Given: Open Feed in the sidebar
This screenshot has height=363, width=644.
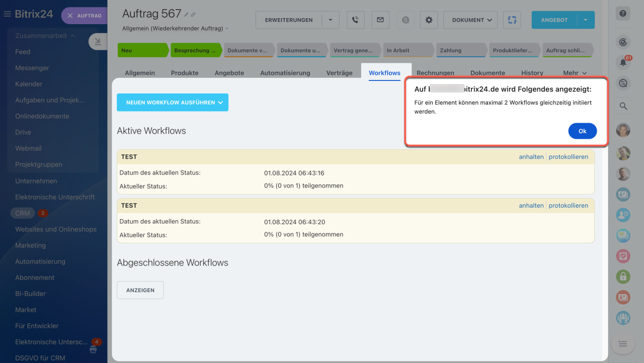Looking at the screenshot, I should [x=23, y=52].
